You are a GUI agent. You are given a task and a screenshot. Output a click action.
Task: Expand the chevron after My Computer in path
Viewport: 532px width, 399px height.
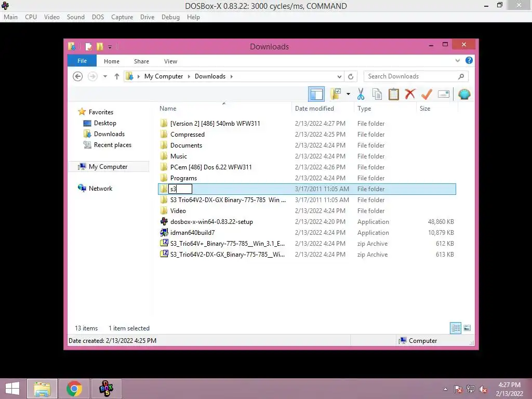(x=189, y=76)
